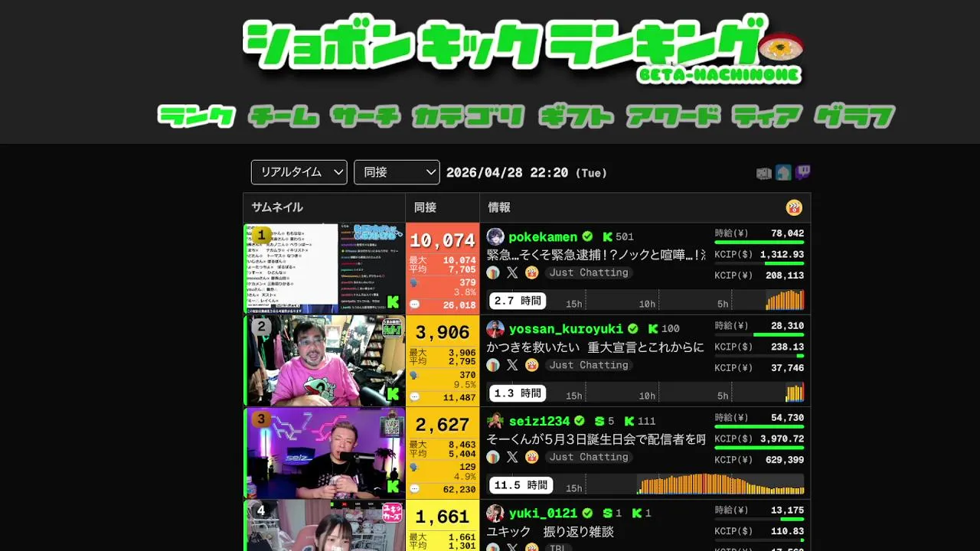980x551 pixels.
Task: Click yossan_kuroyuki's round avatar
Action: [x=495, y=328]
